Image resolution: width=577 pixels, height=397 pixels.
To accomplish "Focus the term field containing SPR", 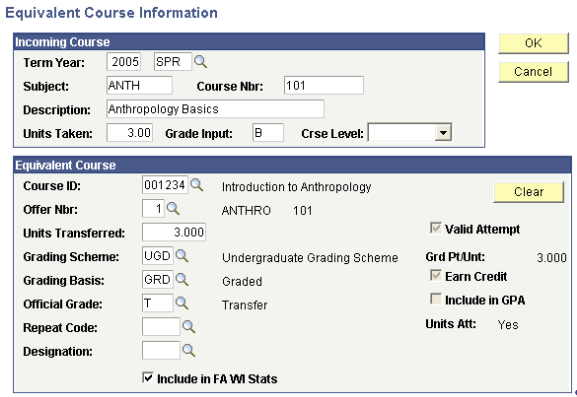I will (173, 61).
